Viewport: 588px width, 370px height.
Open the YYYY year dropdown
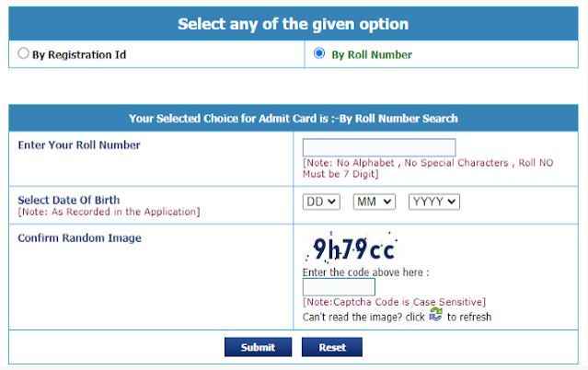pyautogui.click(x=434, y=201)
